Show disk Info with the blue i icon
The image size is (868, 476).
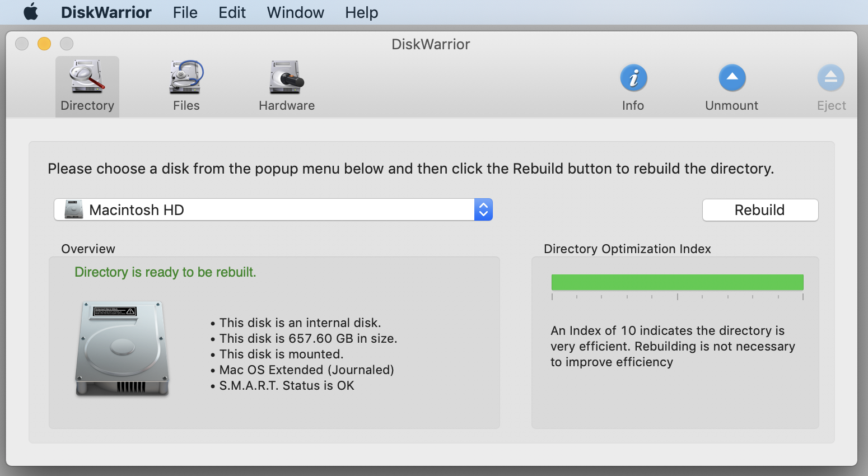tap(633, 78)
